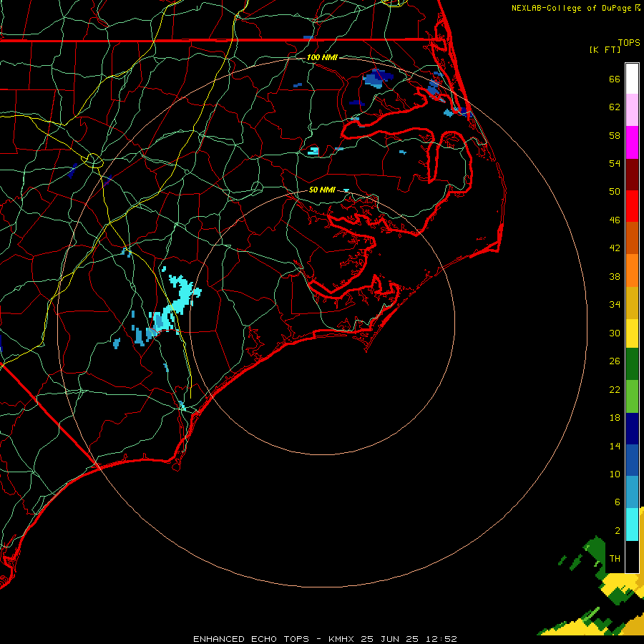The width and height of the screenshot is (644, 644).
Task: Click the 34 legend value
Action: click(x=615, y=304)
